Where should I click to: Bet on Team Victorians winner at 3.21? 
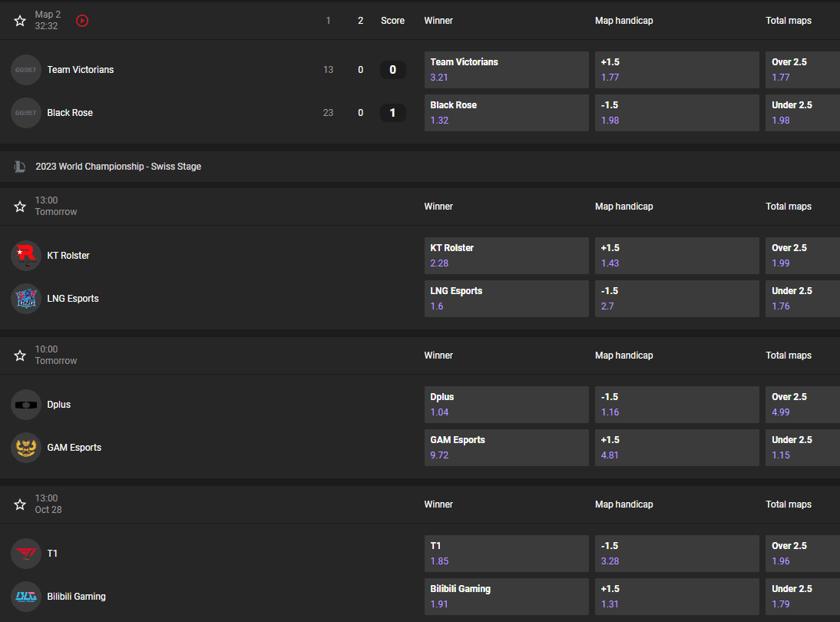(x=506, y=70)
